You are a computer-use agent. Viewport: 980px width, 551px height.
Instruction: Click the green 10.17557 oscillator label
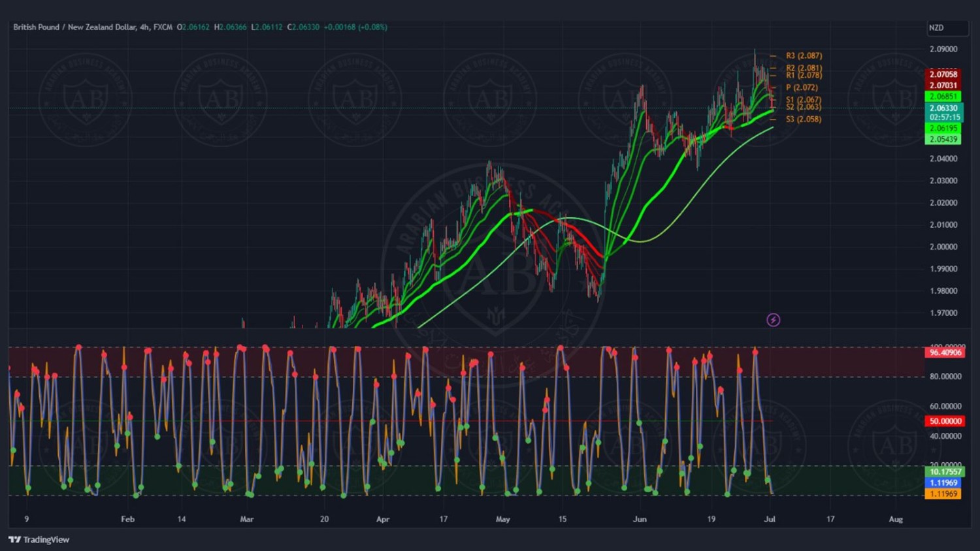945,471
